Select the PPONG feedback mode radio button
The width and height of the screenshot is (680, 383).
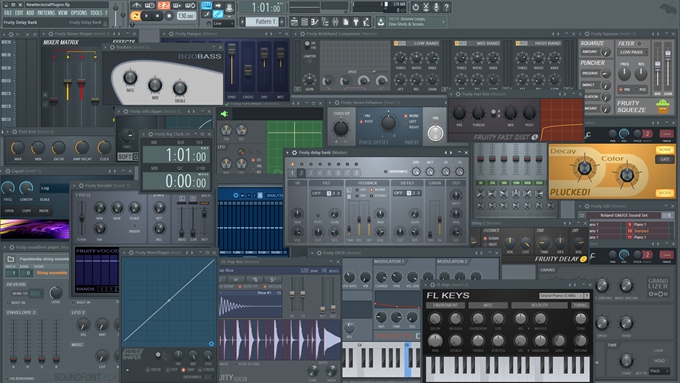tap(372, 196)
